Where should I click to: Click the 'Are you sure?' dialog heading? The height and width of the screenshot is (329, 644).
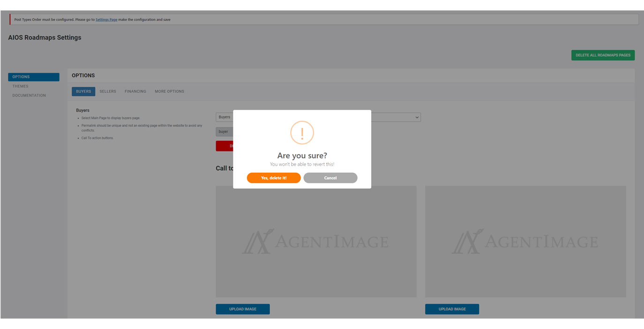tap(302, 156)
